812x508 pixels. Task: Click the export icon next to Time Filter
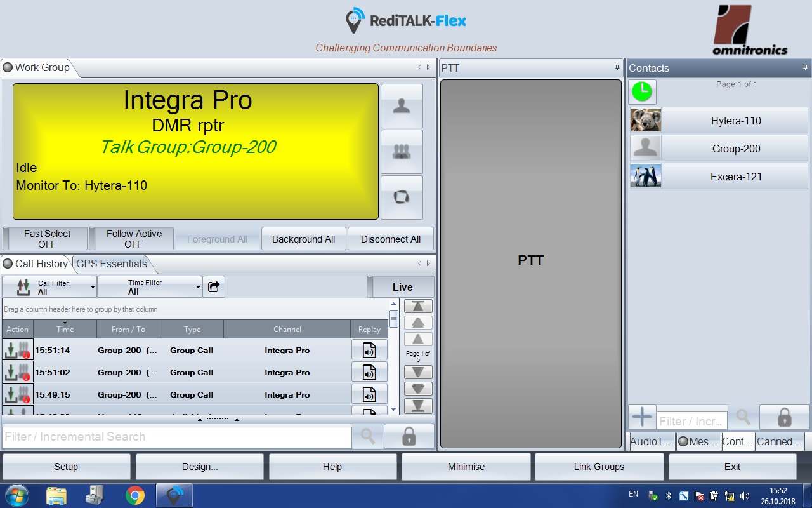[x=214, y=287]
